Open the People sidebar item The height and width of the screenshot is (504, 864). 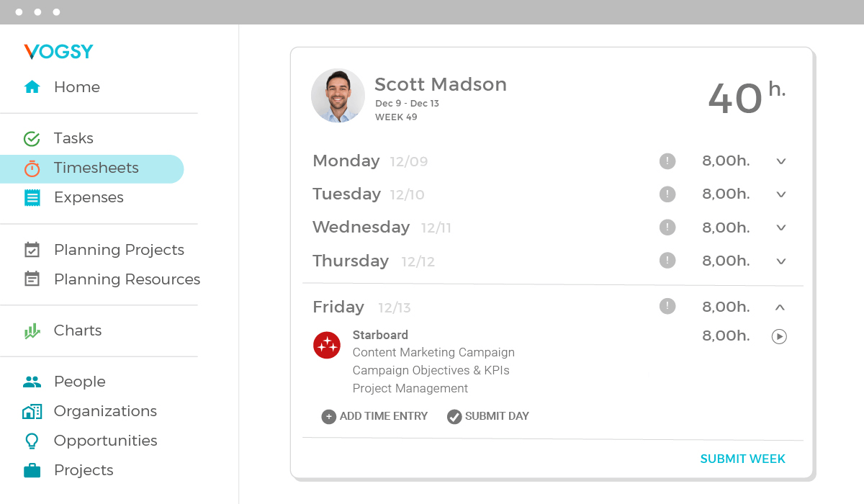point(79,382)
